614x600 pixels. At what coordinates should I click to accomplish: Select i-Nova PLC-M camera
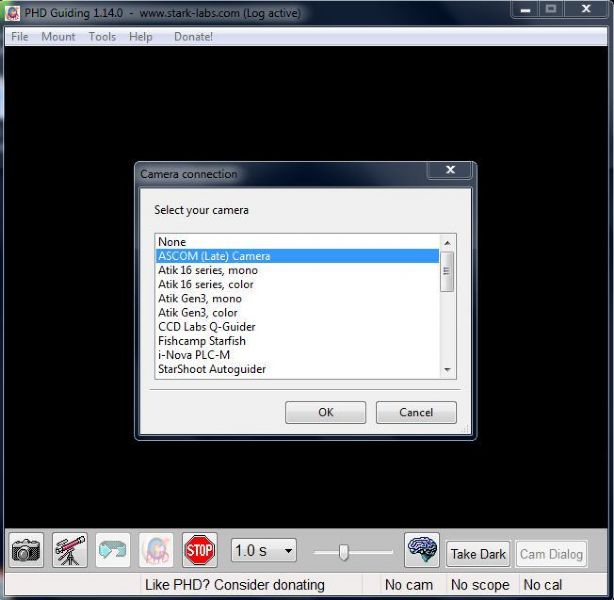pyautogui.click(x=297, y=355)
